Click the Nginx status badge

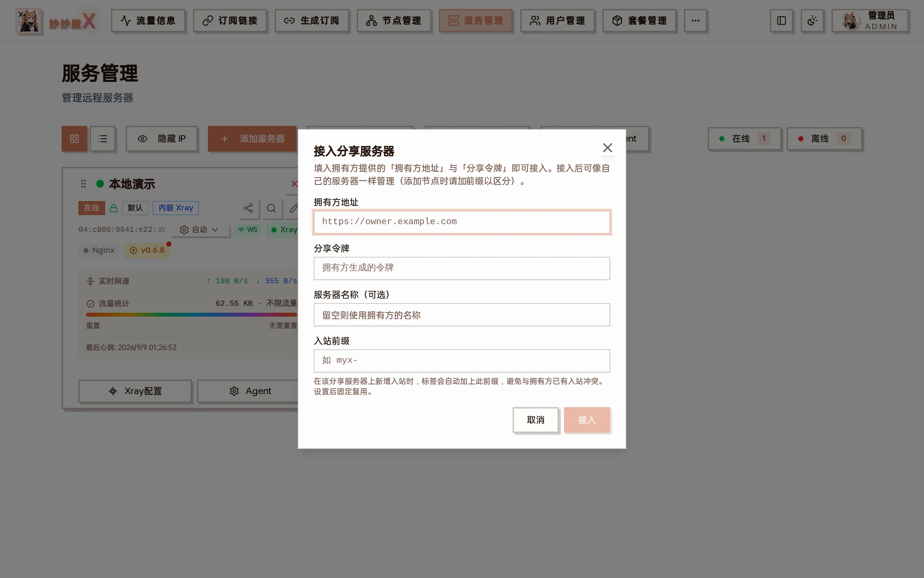click(99, 250)
